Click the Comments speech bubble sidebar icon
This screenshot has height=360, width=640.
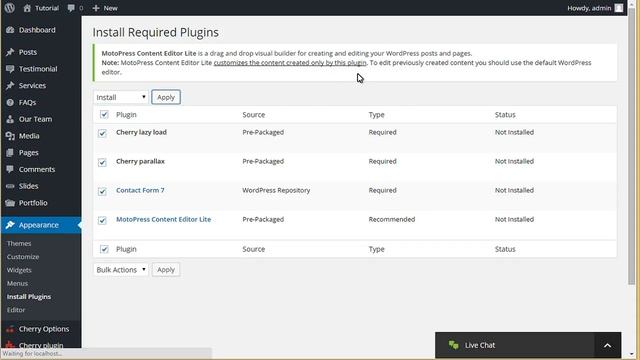[10, 169]
